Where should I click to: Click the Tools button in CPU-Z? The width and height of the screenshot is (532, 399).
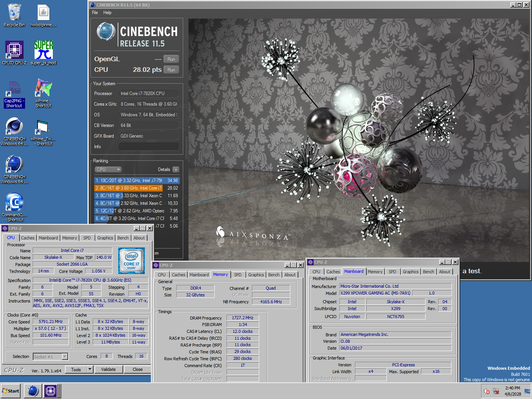pyautogui.click(x=76, y=369)
